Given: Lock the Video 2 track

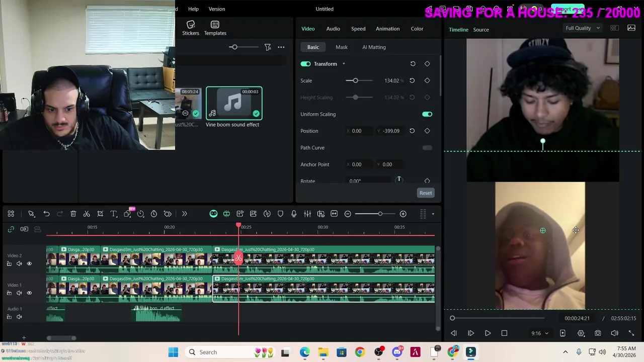Looking at the screenshot, I should tap(9, 264).
